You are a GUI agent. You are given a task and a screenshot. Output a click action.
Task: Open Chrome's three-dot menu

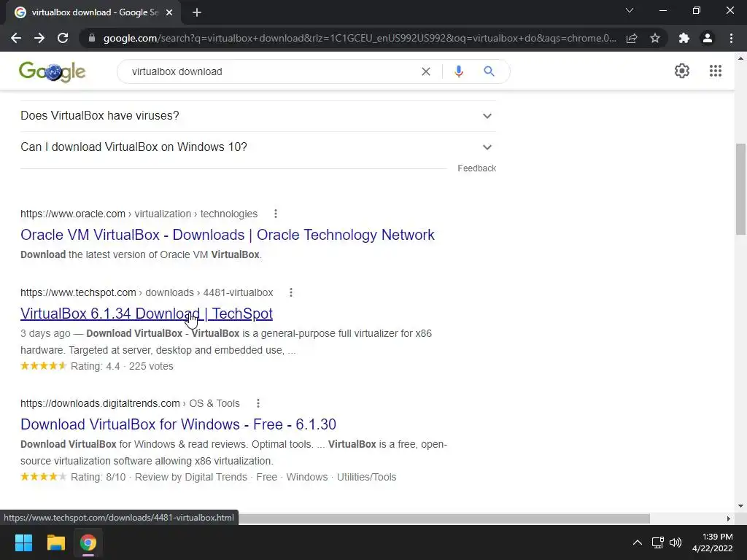731,38
